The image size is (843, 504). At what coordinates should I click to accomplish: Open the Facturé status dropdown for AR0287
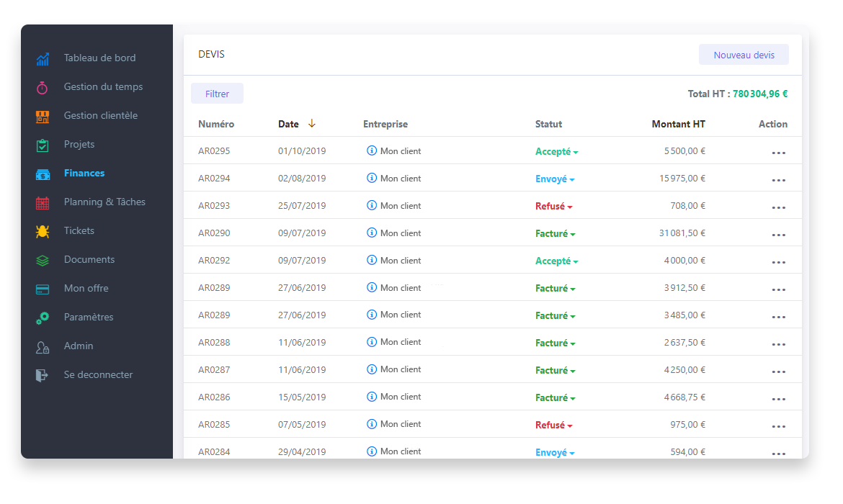[x=556, y=370]
